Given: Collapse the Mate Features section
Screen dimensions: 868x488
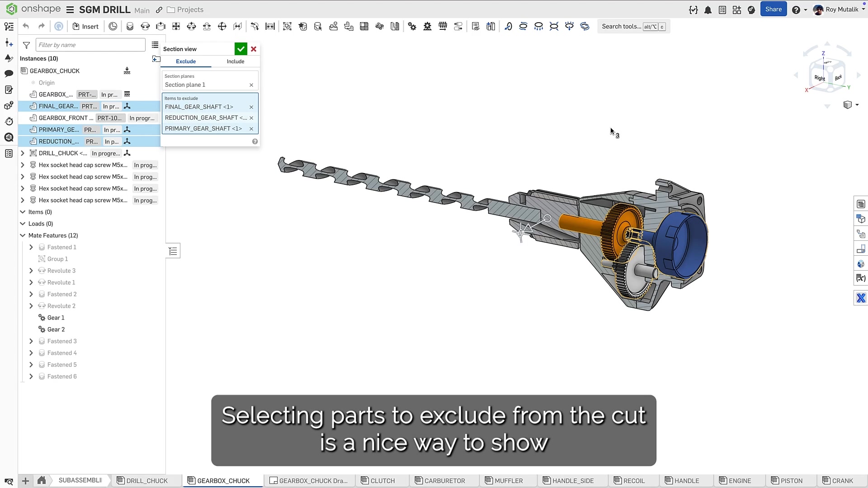Looking at the screenshot, I should pyautogui.click(x=23, y=235).
